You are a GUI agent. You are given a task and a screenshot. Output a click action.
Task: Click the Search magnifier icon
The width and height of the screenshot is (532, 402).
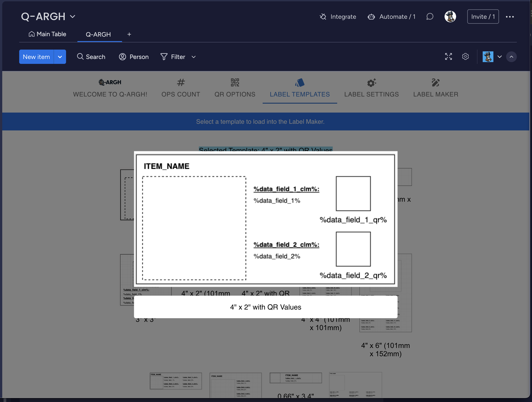(x=80, y=57)
